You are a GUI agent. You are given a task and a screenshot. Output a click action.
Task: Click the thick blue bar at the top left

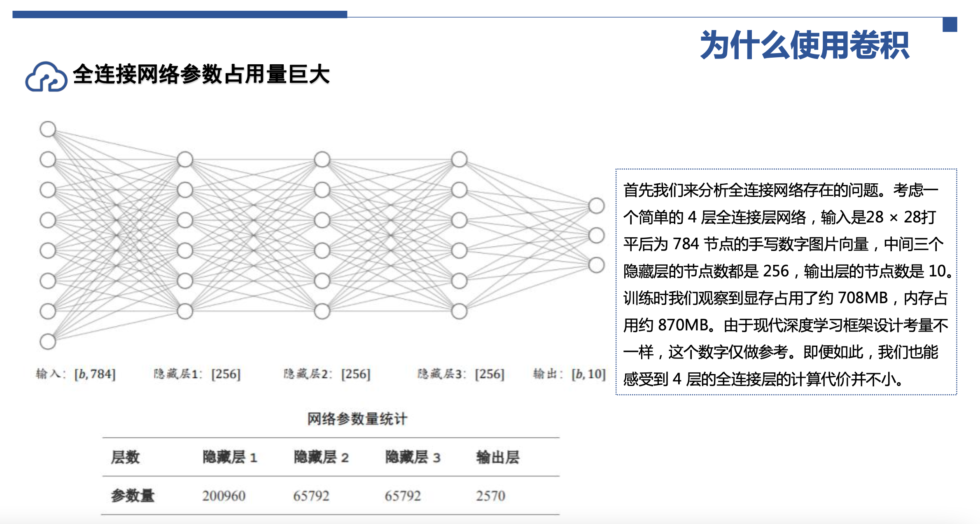180,14
